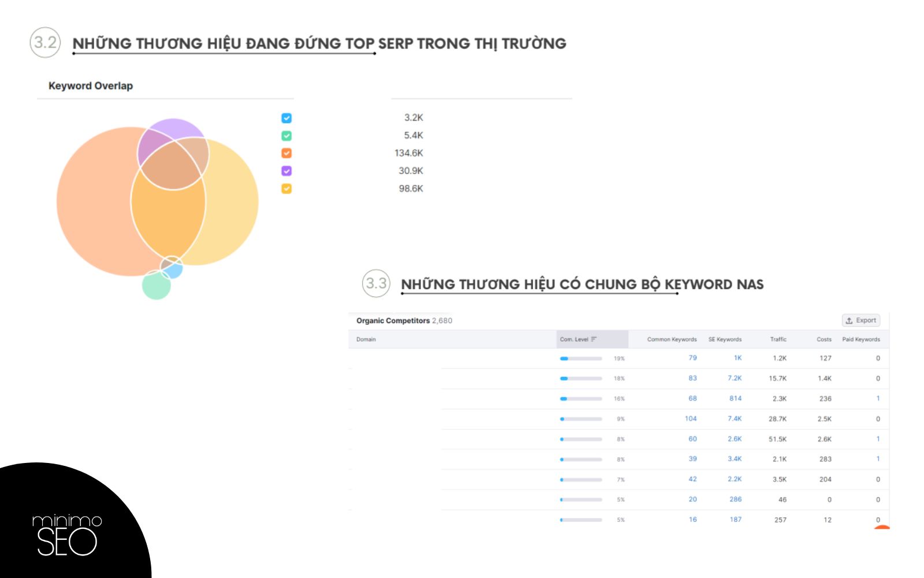This screenshot has width=924, height=578.
Task: Open the 39 common keywords link
Action: click(692, 459)
